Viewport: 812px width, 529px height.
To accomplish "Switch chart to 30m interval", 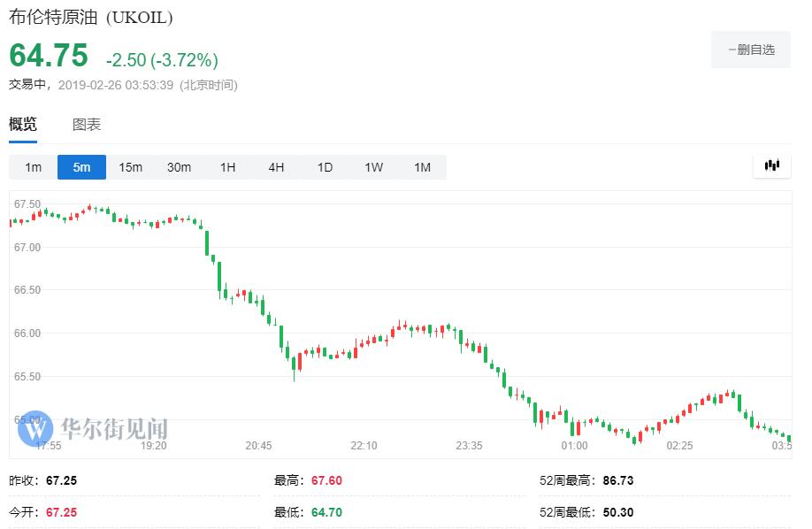I will pyautogui.click(x=179, y=167).
